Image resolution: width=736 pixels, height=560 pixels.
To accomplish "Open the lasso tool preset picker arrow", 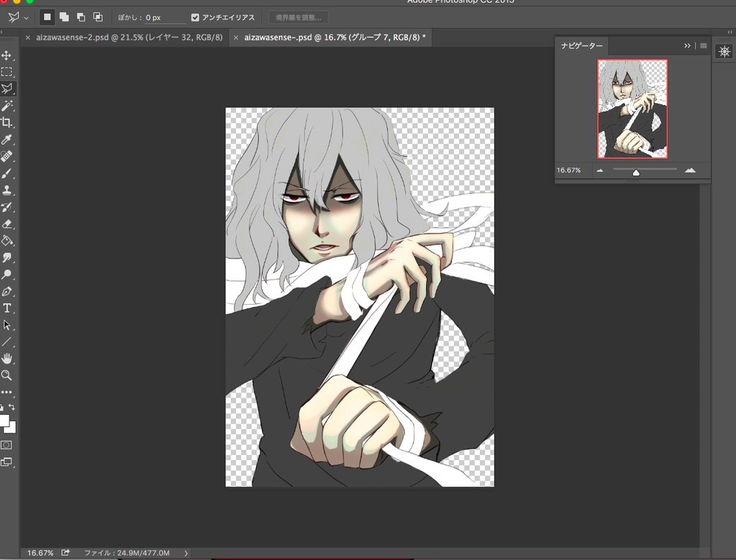I will [27, 17].
